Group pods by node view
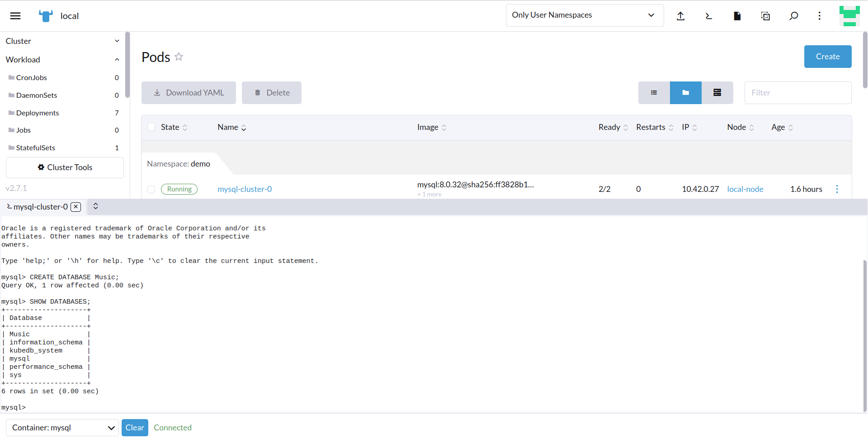Screen dimensions: 868x439 [717, 92]
